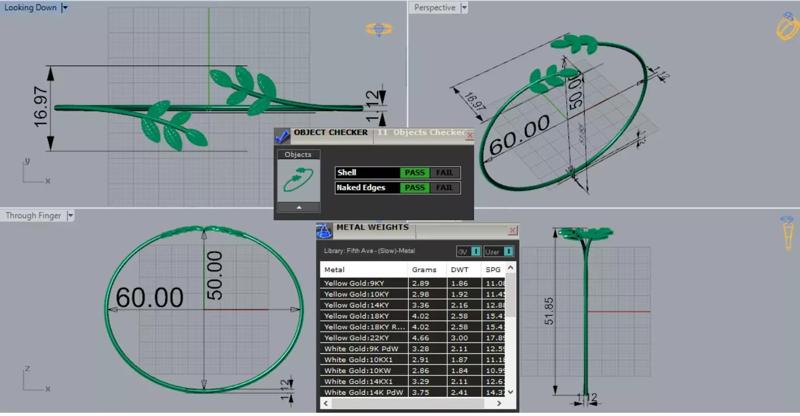The width and height of the screenshot is (800, 416).
Task: Click the side-view ring icon in bottom-right viewport
Action: point(787,233)
